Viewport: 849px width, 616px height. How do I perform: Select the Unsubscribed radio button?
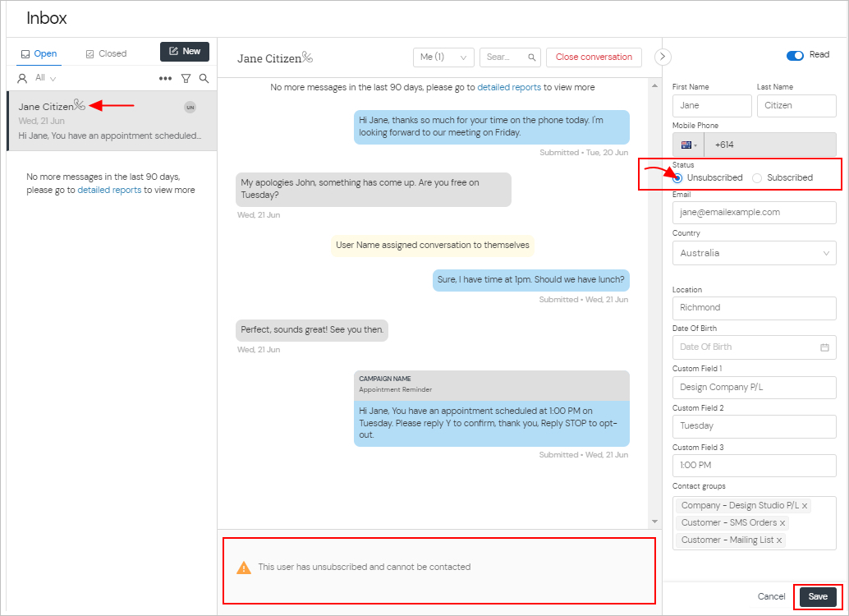click(677, 177)
